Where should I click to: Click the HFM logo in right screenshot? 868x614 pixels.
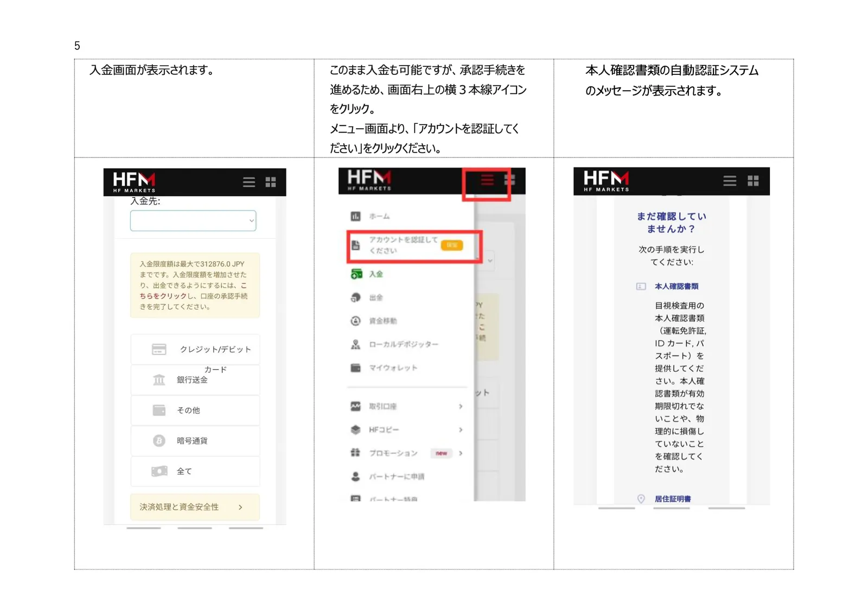tap(606, 181)
